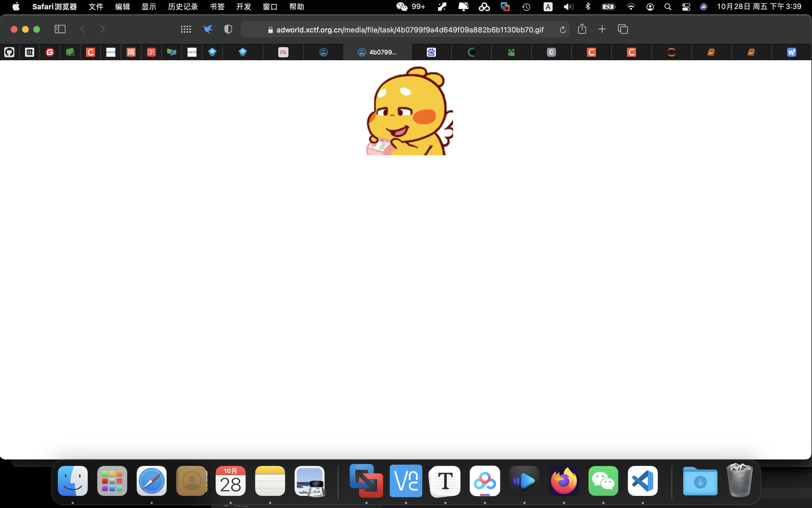
Task: Click the address bar URL field
Action: 405,30
